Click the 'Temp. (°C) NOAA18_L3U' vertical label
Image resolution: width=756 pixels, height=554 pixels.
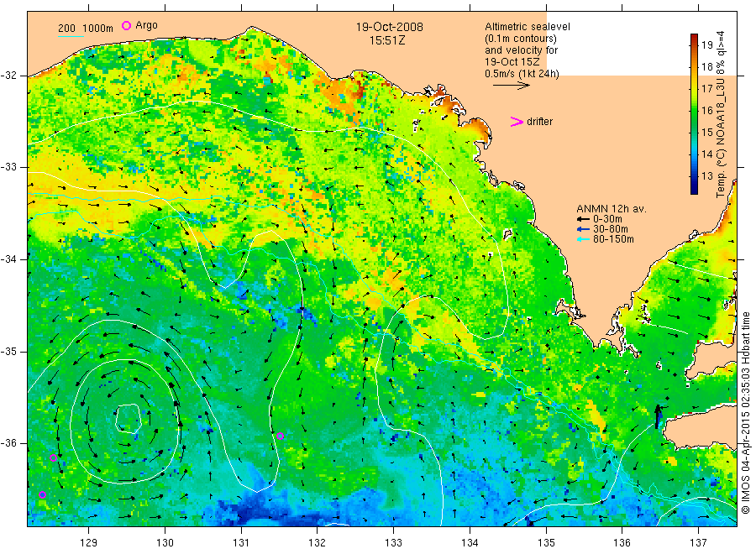721,139
